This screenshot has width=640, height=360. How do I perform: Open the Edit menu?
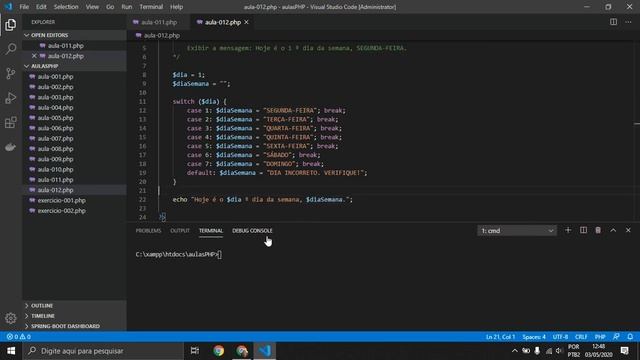[x=41, y=7]
